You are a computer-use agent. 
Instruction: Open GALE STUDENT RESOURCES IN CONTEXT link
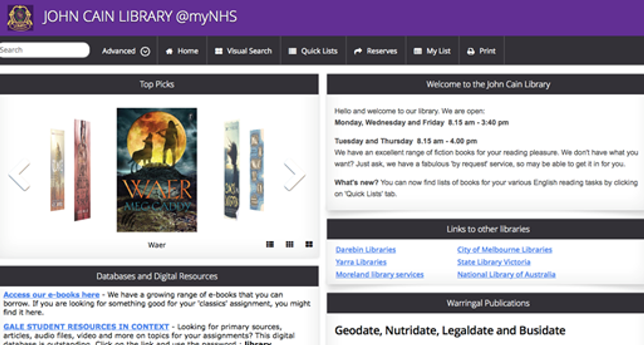[x=86, y=326]
